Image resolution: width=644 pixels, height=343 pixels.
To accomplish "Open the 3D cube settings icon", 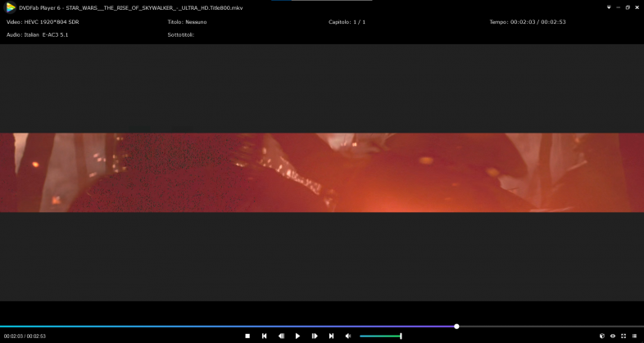I will click(602, 336).
